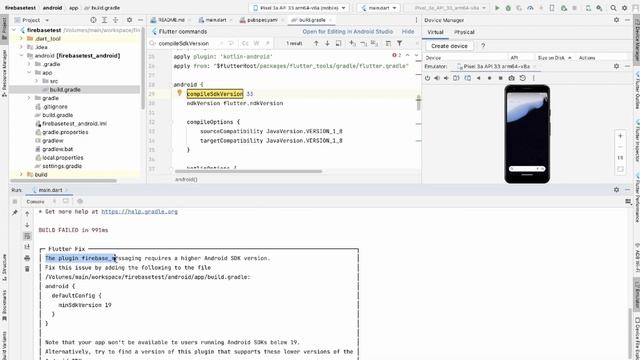Click Run panel settings gear
Screen dimensions: 640x360
click(x=616, y=190)
